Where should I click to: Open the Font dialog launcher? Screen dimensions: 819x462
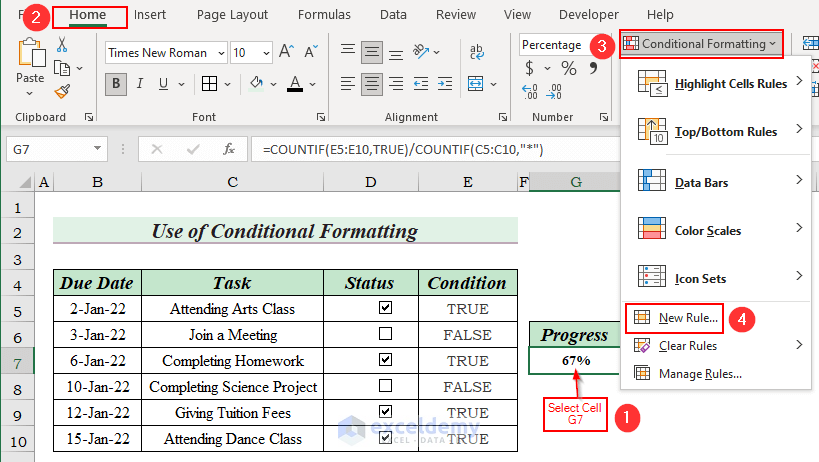pos(321,117)
